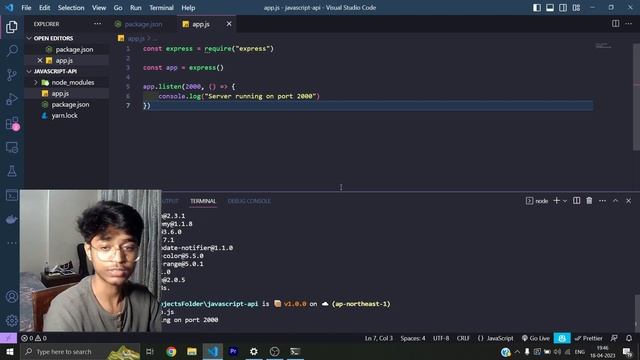Open the Edit menu

click(x=44, y=8)
